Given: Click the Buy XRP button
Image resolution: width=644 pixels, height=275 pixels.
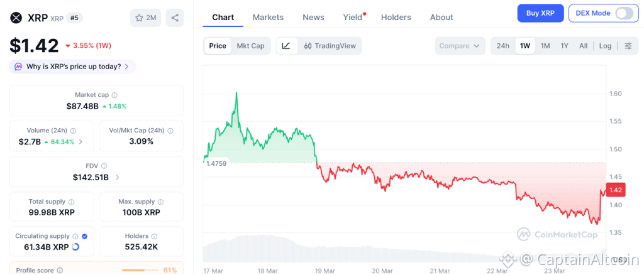Looking at the screenshot, I should coord(540,13).
